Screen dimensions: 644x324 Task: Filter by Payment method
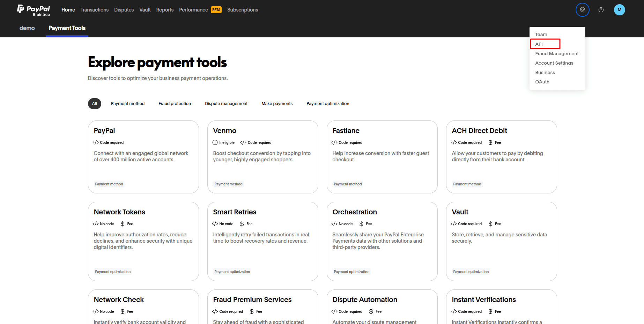[128, 104]
